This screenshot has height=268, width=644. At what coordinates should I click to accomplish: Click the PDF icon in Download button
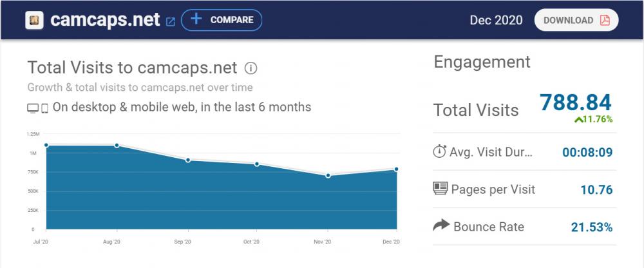coord(605,20)
